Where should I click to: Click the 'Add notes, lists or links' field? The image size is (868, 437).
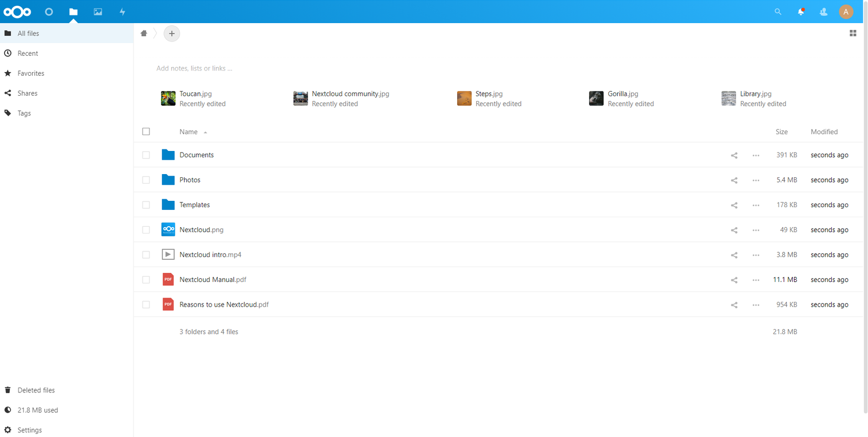tap(194, 68)
